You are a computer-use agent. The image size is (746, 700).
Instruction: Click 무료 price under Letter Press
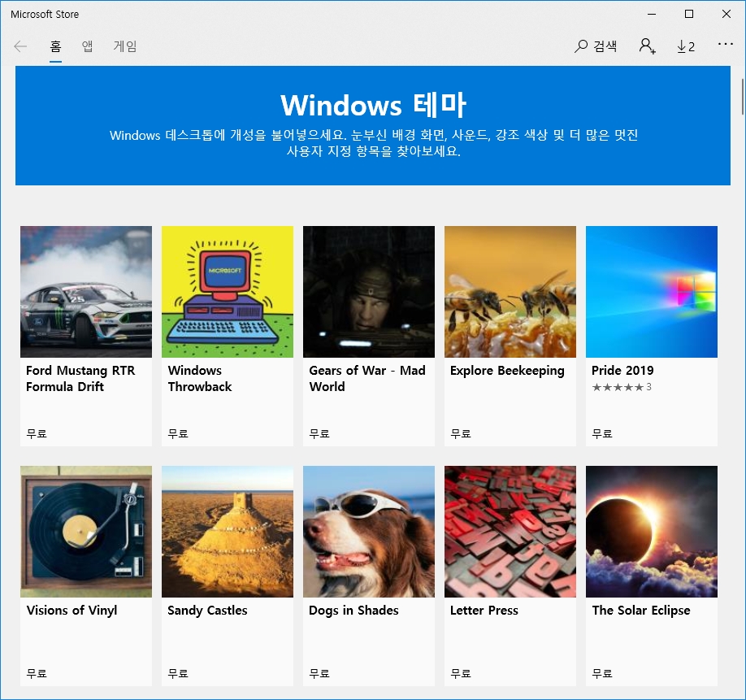tap(461, 673)
